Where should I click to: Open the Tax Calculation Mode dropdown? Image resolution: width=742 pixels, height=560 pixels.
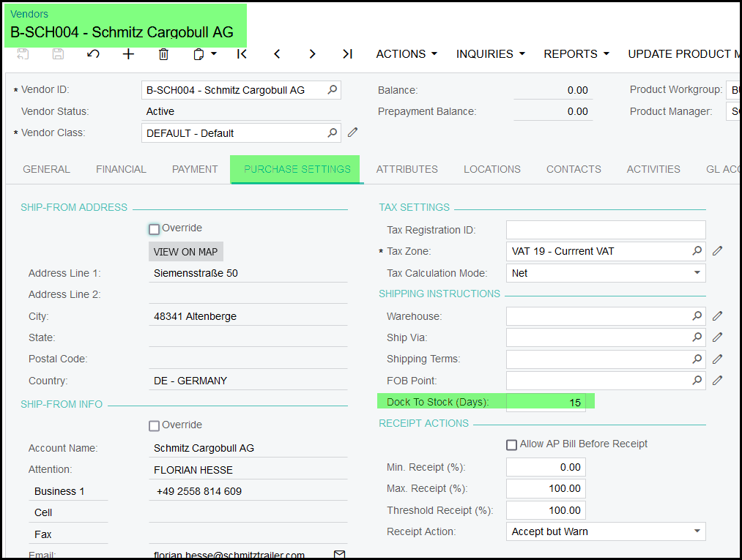pos(697,273)
